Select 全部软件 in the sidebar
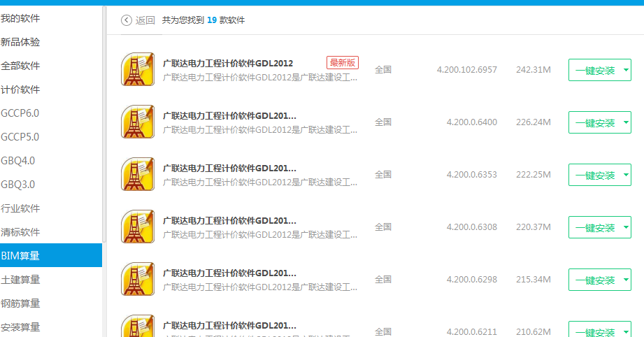Image resolution: width=644 pixels, height=337 pixels. point(20,66)
